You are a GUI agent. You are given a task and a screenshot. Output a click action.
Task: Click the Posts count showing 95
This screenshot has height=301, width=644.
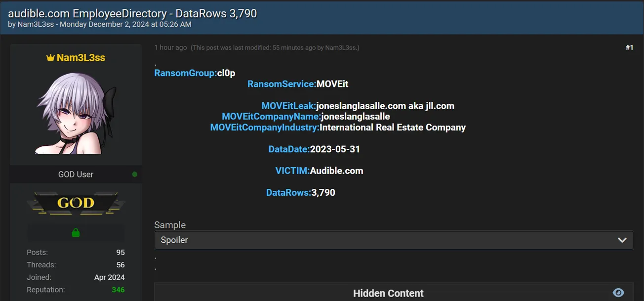[x=120, y=252]
